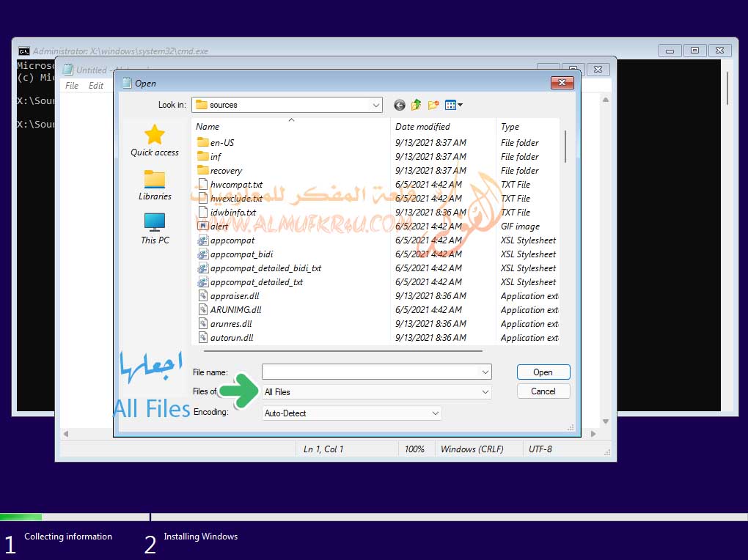
Task: Click Notepad scroll up arrow
Action: coord(605,100)
